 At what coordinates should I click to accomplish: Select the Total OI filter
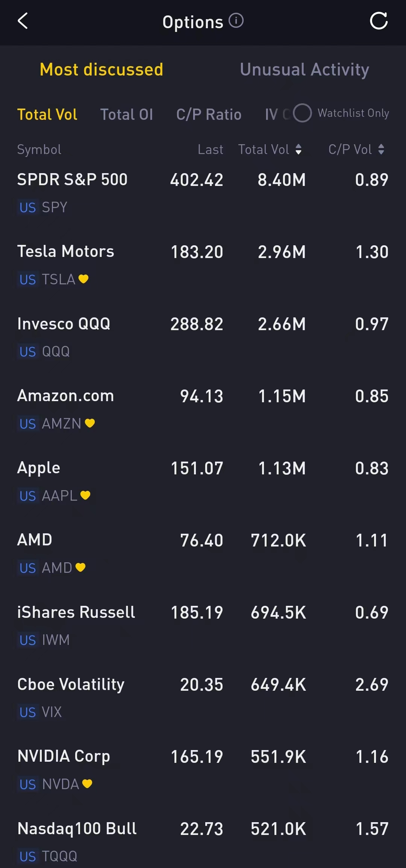[127, 115]
